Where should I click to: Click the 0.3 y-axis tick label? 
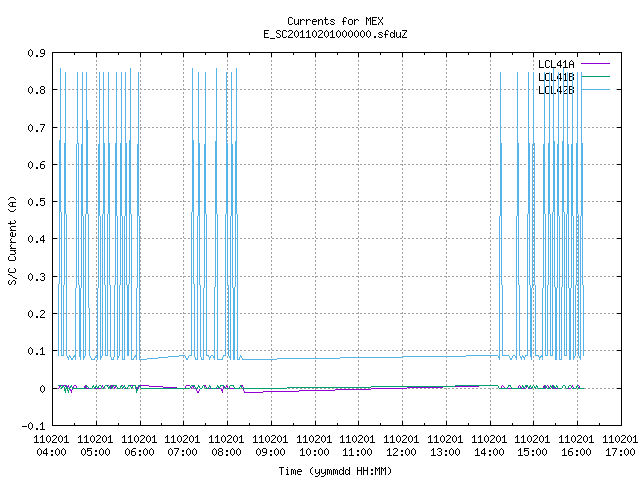pyautogui.click(x=36, y=277)
